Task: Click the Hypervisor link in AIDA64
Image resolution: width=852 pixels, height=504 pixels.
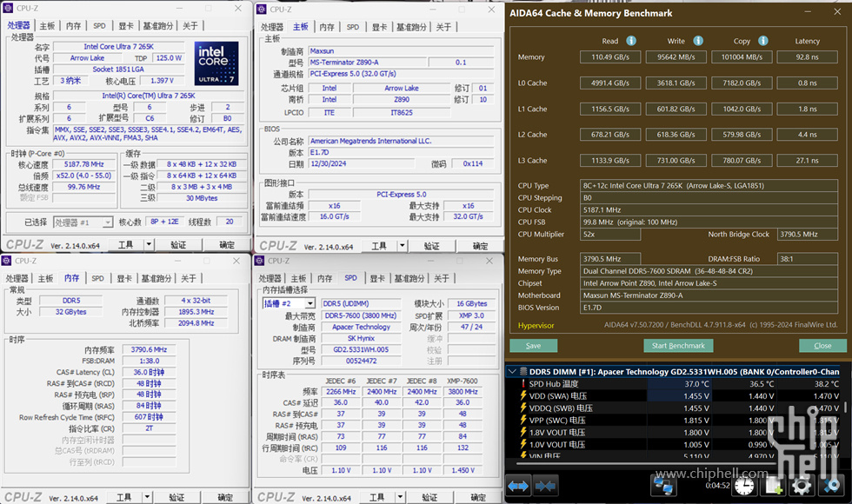Action: 536,325
